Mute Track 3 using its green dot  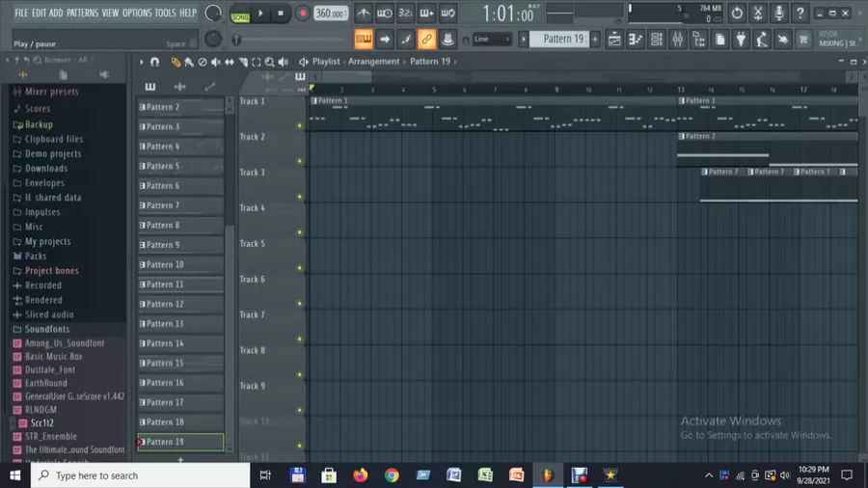pos(300,197)
